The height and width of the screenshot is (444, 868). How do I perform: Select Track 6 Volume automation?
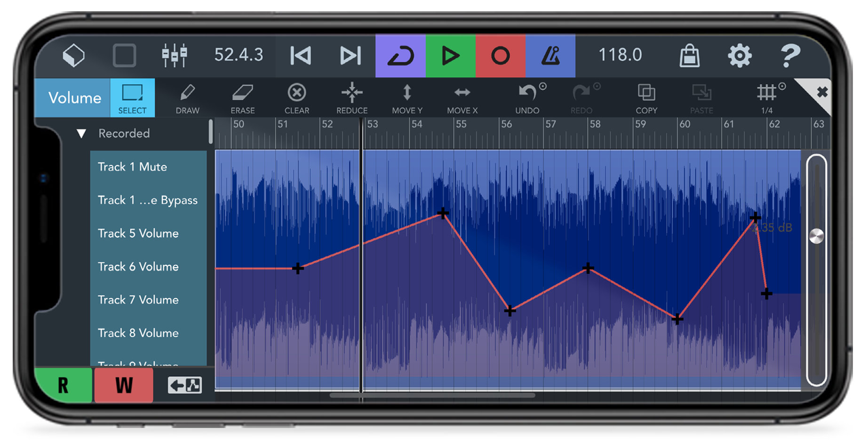click(x=148, y=267)
